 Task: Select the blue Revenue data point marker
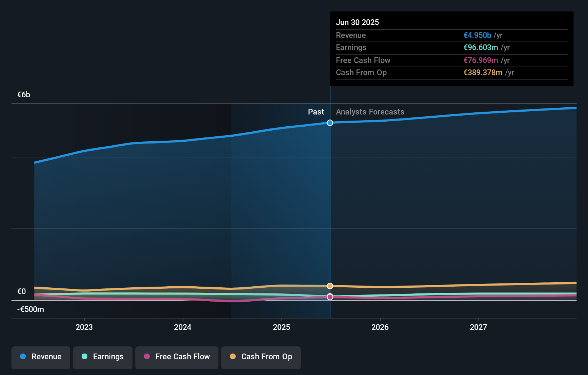click(330, 123)
